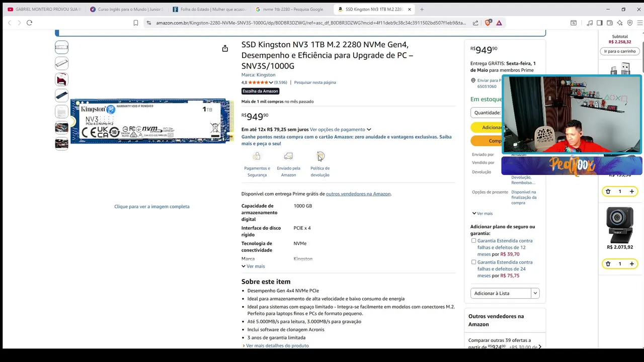Screen dimensions: 644x362
Task: Increase the webcam item quantity with plus
Action: [x=632, y=263]
